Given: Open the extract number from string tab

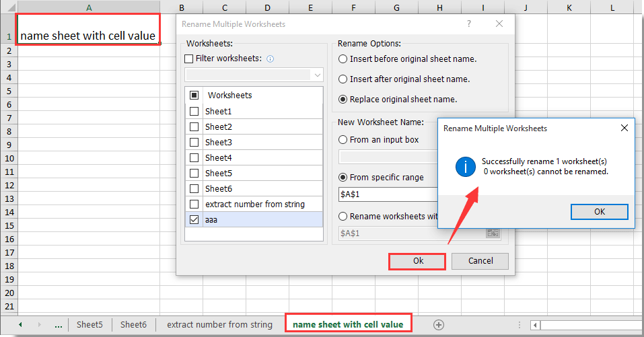Looking at the screenshot, I should coord(219,324).
